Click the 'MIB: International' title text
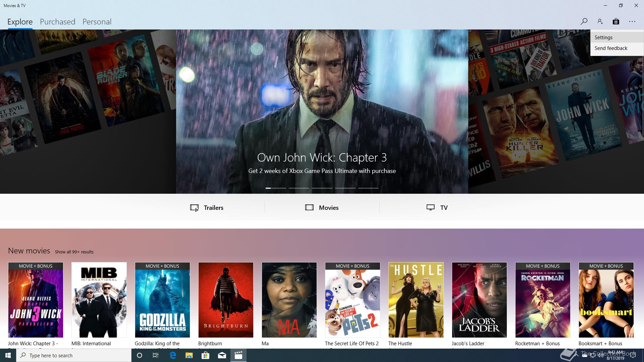Viewport: 644px width, 362px height. coord(91,344)
